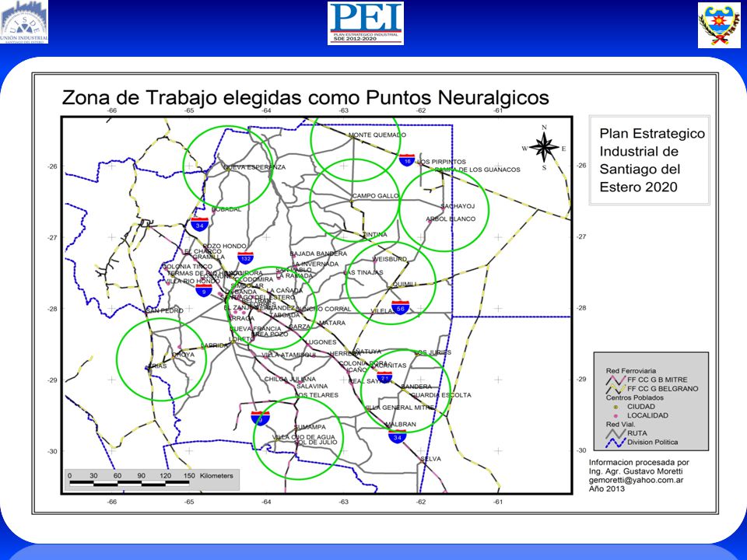
Task: Click the LOS PIRPINTOS label
Action: pos(442,162)
